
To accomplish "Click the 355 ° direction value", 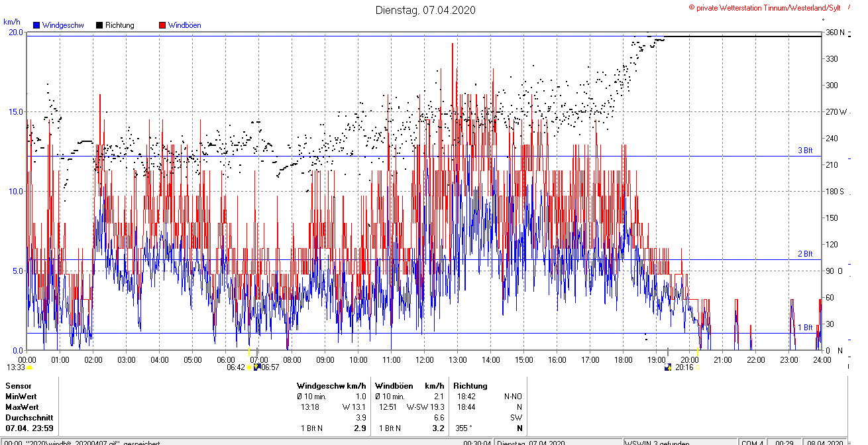I will pos(464,428).
